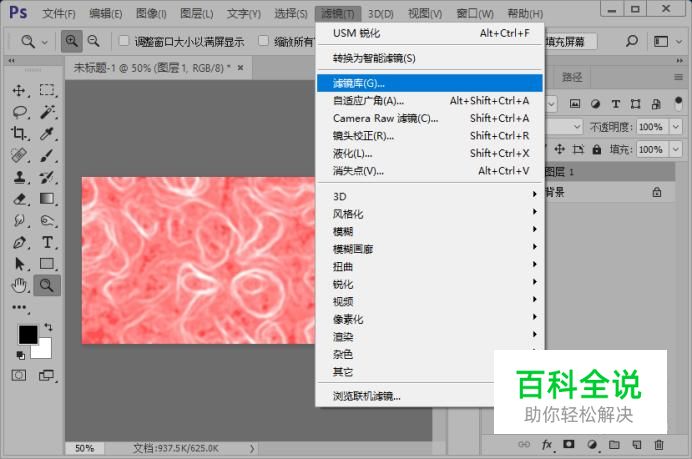Lock layer position with move icon
The height and width of the screenshot is (459, 692).
pyautogui.click(x=560, y=149)
